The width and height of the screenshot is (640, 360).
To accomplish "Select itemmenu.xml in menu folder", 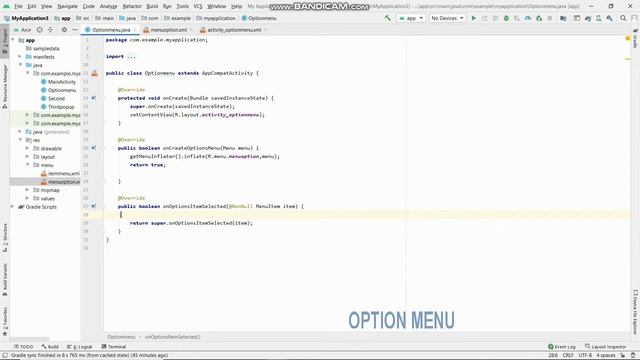I will [60, 173].
